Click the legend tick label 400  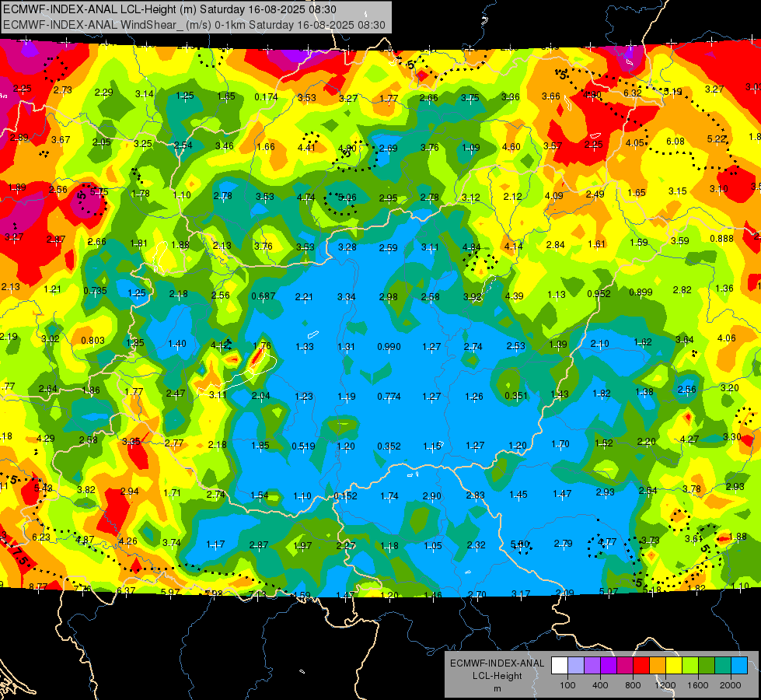600,685
